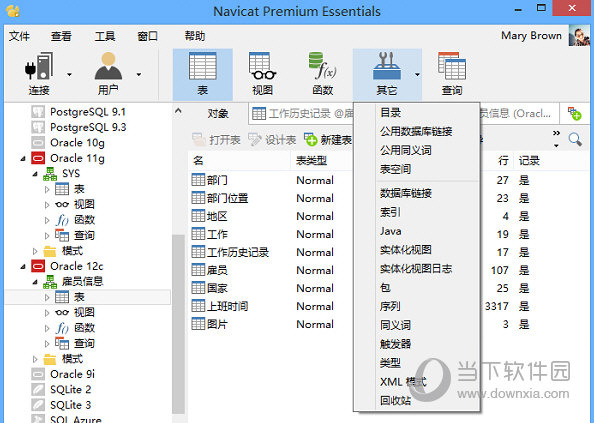
Task: Sort by the 记录 column header
Action: click(529, 161)
